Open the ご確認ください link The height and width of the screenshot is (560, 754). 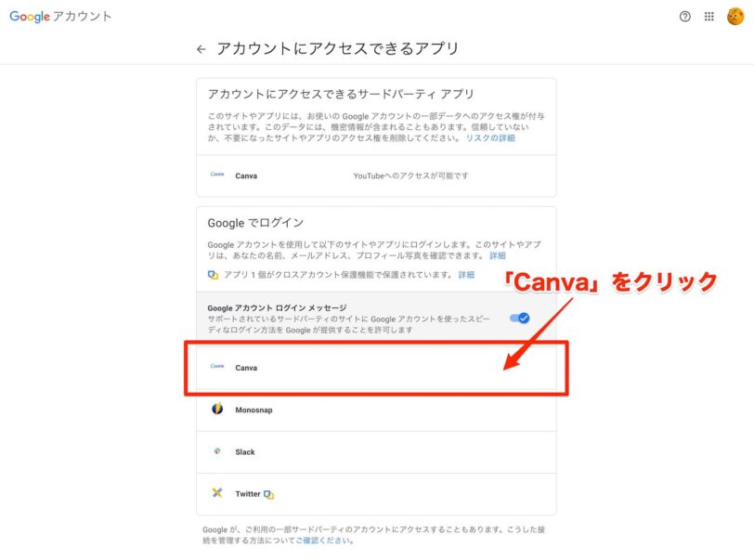[x=322, y=540]
